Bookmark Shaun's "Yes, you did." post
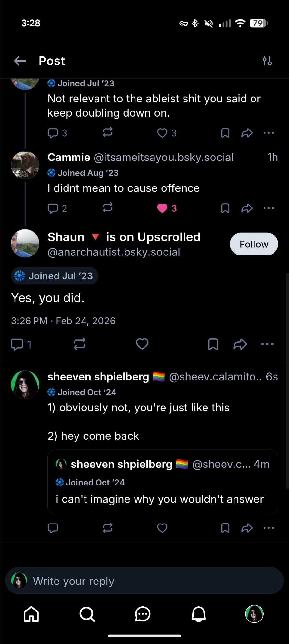The image size is (289, 644). tap(213, 344)
